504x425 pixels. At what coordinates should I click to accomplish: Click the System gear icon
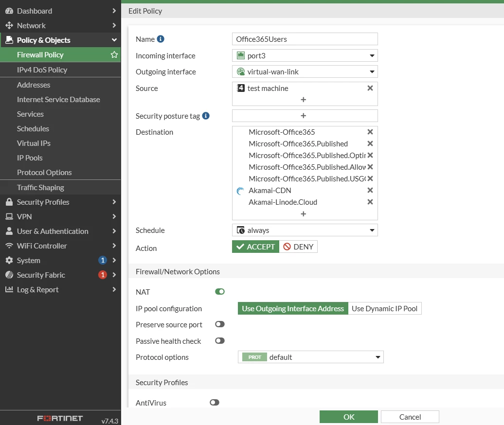tap(9, 260)
